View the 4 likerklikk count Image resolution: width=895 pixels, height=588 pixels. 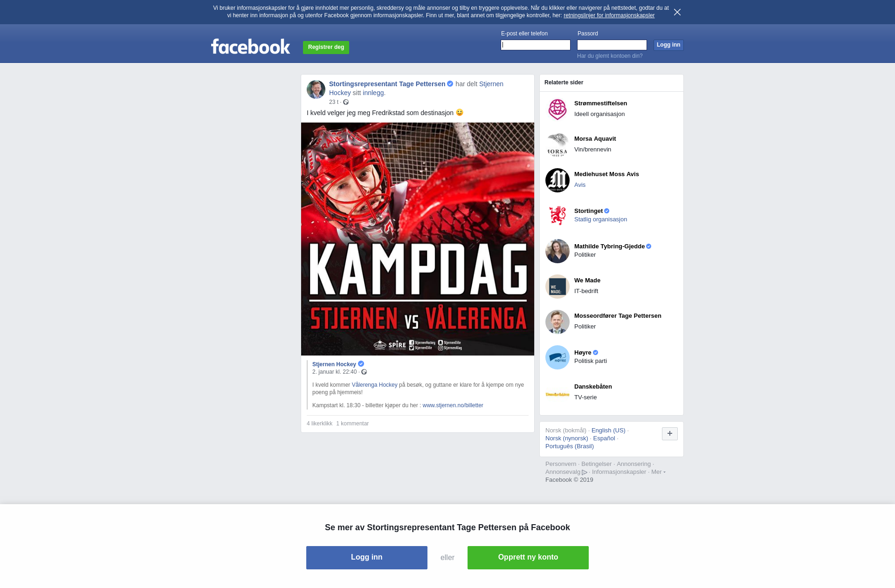319,424
